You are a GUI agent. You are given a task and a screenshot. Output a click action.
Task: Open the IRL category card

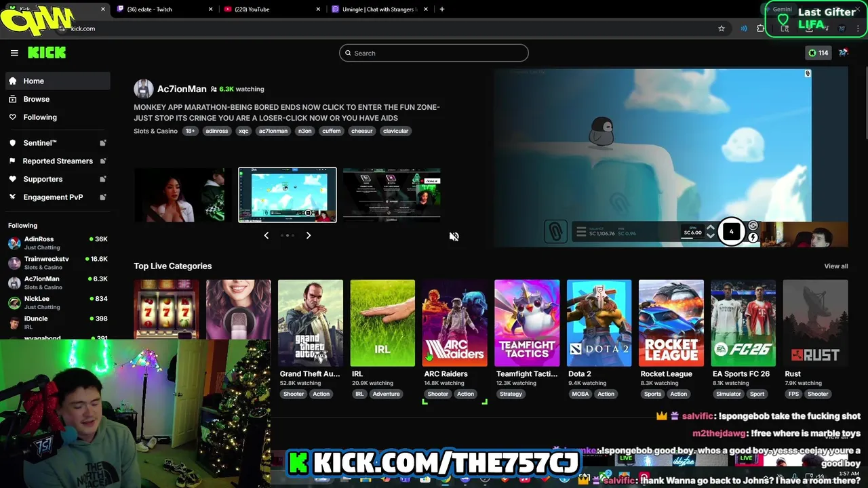[x=382, y=323]
